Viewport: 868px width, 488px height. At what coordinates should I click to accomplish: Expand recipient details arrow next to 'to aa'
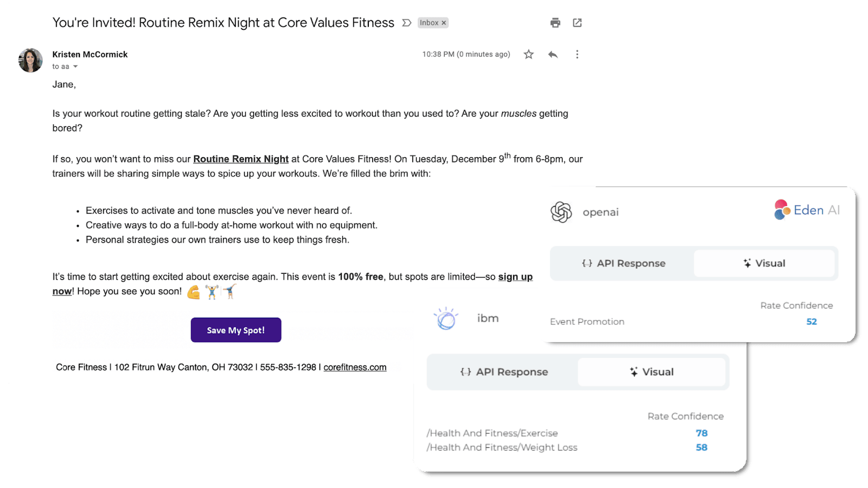(x=75, y=67)
